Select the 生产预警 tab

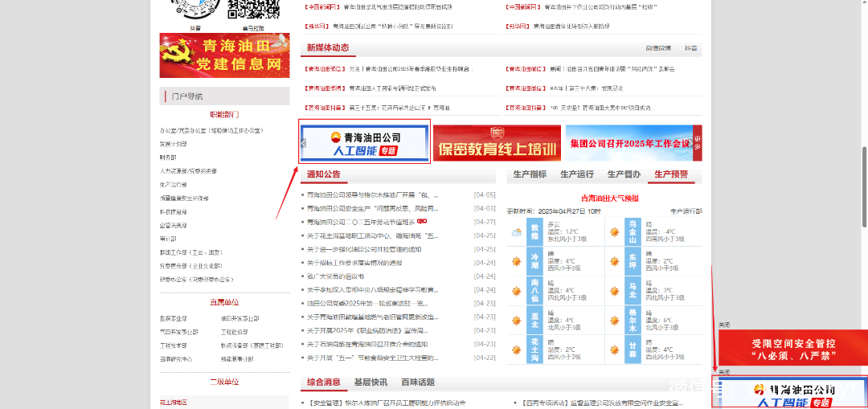[x=671, y=174]
